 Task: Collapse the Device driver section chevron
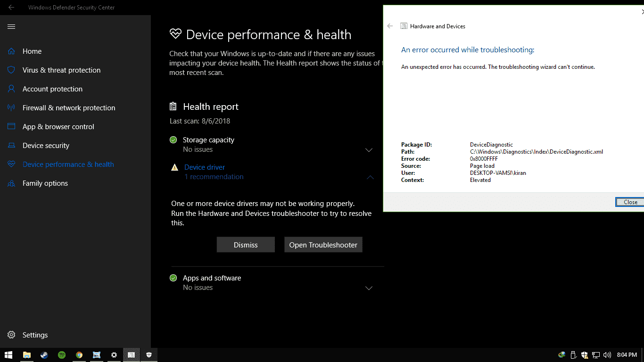[x=370, y=177]
